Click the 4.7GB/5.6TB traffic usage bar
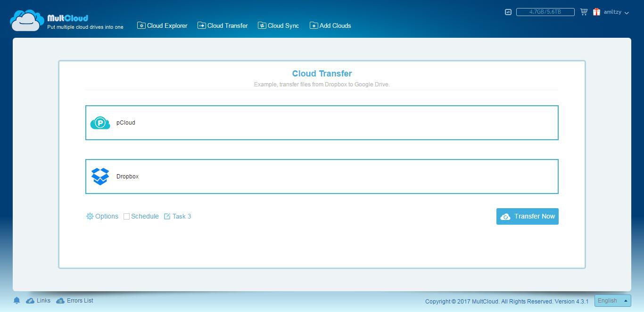 (545, 12)
